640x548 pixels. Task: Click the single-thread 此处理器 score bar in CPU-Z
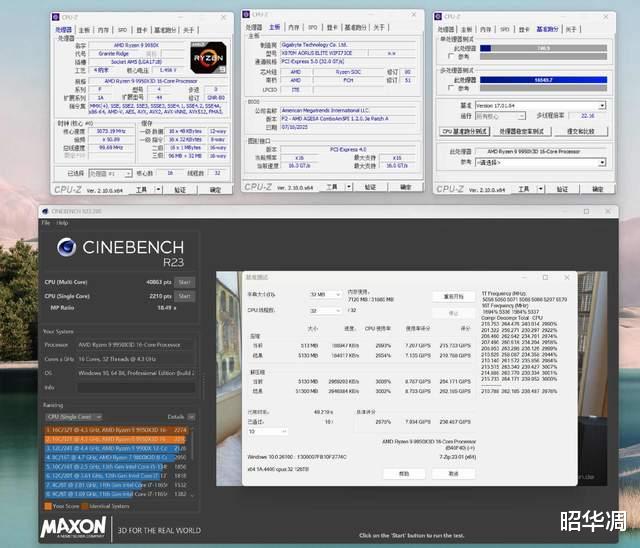pyautogui.click(x=543, y=48)
